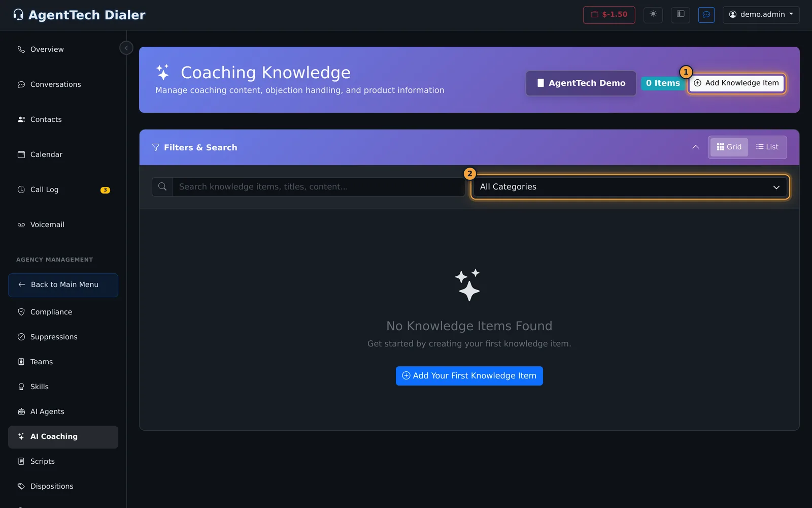Open the chat bubble icon in header
The width and height of the screenshot is (812, 508).
coord(706,15)
